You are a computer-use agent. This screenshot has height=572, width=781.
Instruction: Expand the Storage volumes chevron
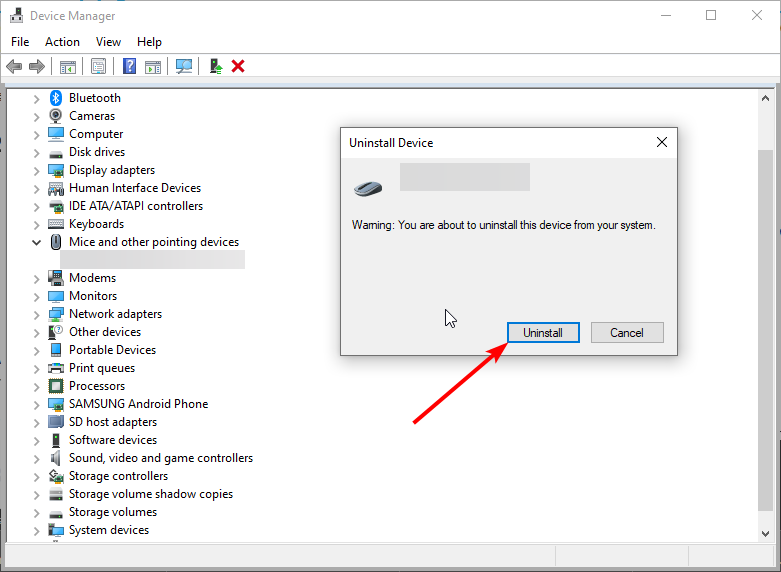pyautogui.click(x=36, y=513)
